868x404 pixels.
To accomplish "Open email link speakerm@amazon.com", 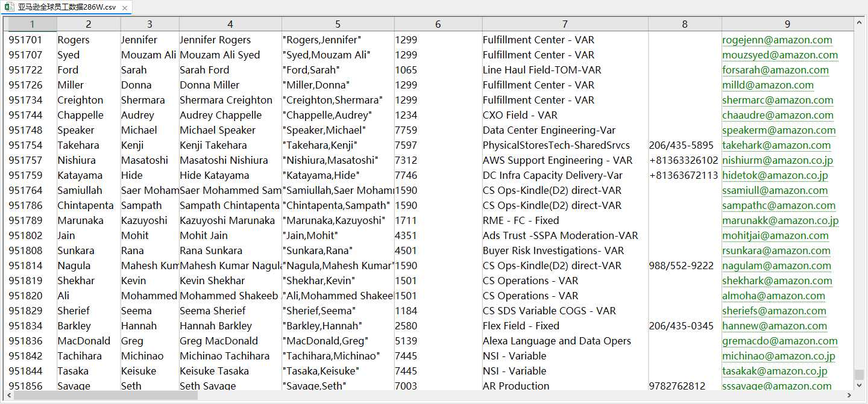I will [x=779, y=130].
